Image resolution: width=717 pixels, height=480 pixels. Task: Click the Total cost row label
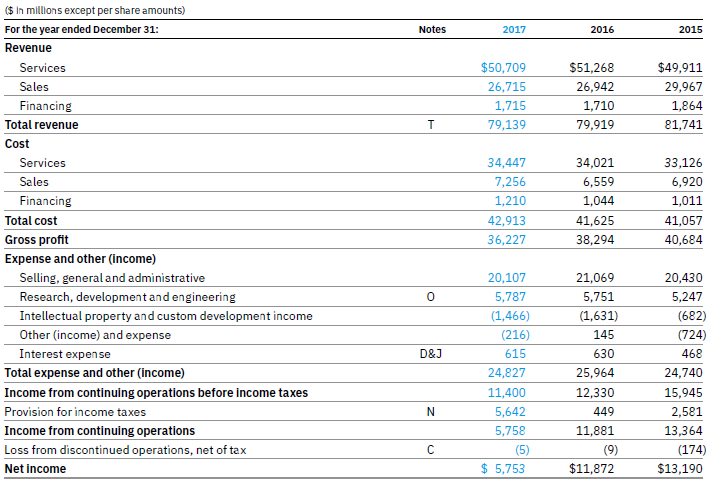pyautogui.click(x=31, y=221)
